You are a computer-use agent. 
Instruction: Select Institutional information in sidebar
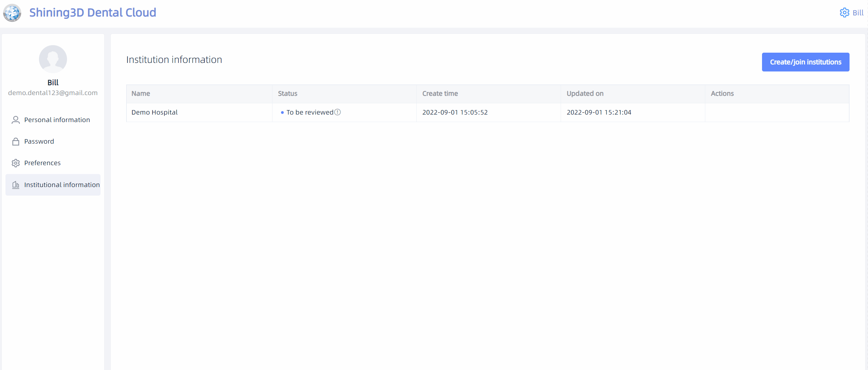pos(62,185)
